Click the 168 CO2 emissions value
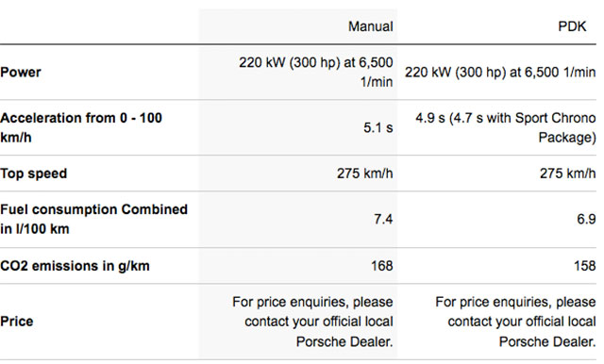This screenshot has width=604, height=364. click(x=381, y=266)
